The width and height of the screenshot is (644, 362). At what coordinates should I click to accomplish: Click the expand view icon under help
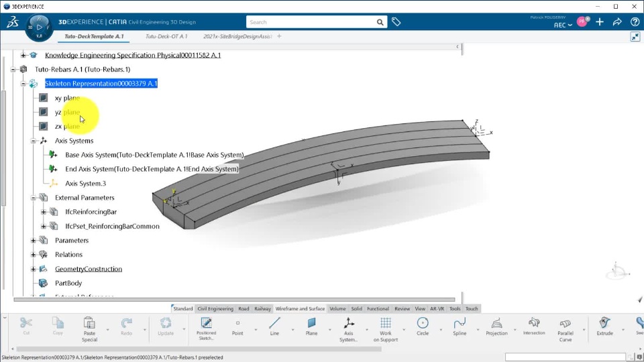pos(635,37)
